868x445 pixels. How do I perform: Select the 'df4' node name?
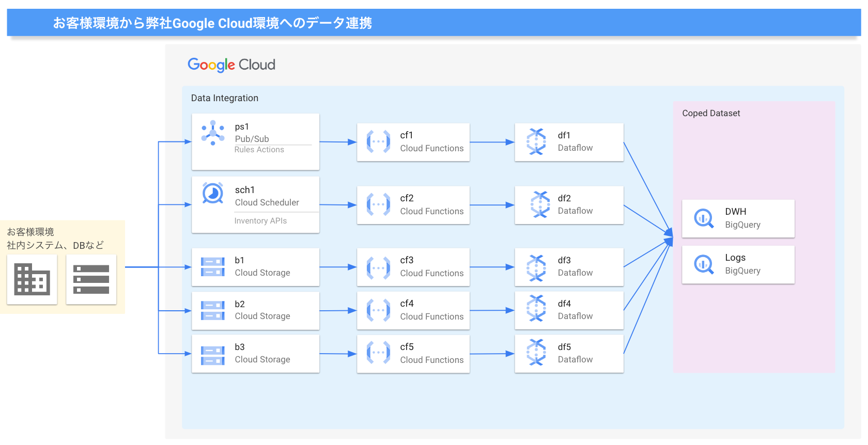[x=565, y=304]
